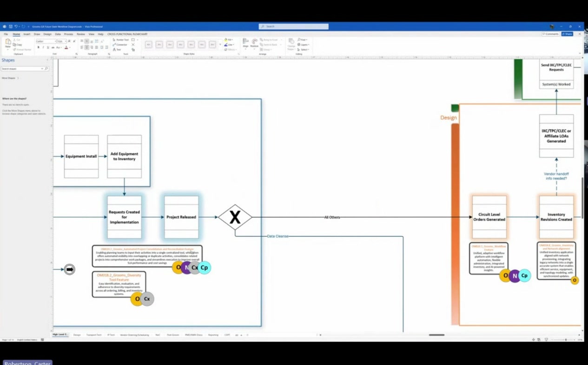Open the Align tool
The image size is (588, 365).
(245, 44)
